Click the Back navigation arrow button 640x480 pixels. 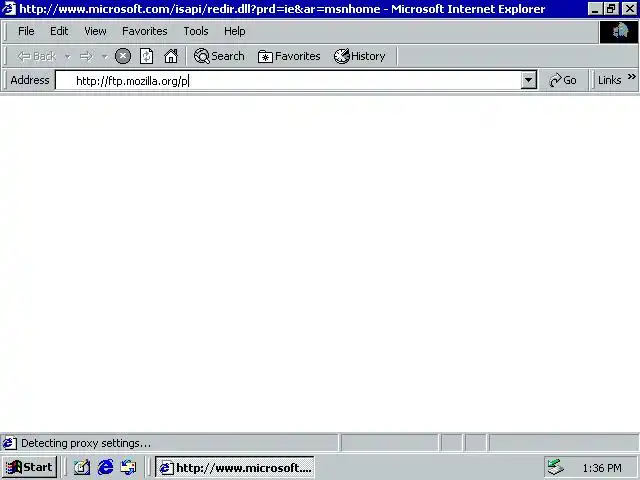coord(37,56)
